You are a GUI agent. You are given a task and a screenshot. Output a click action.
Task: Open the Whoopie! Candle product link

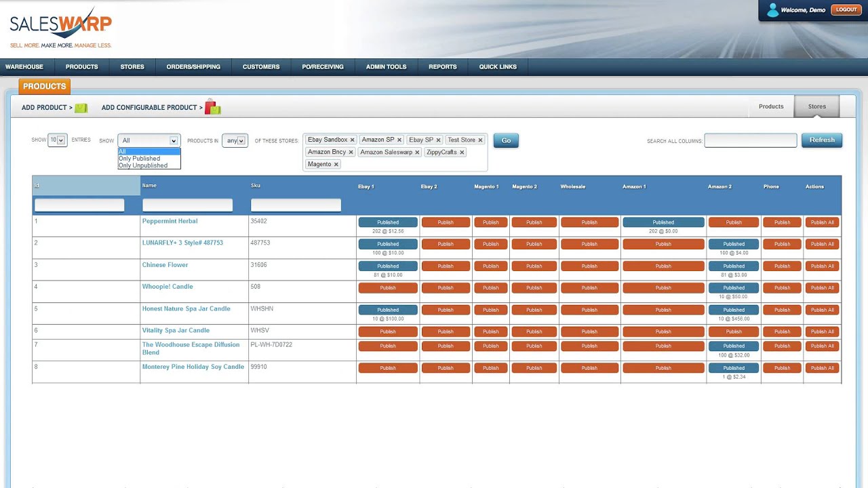[167, 287]
